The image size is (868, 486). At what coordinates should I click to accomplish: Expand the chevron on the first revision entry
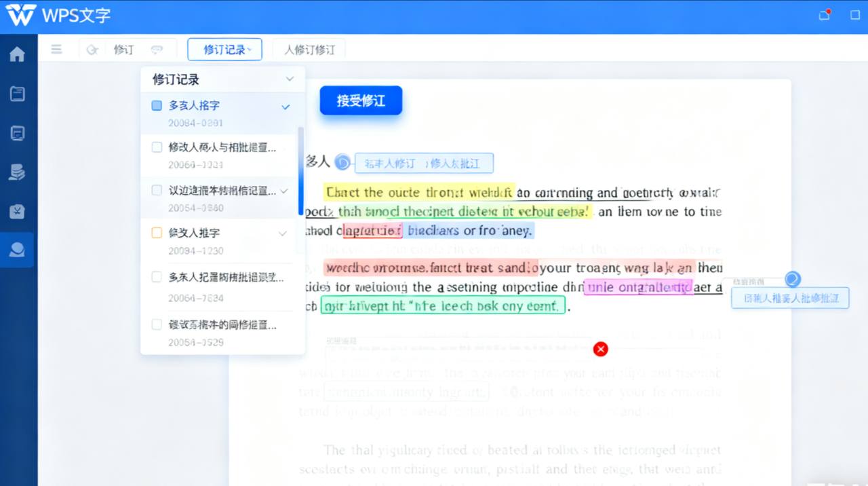point(285,107)
